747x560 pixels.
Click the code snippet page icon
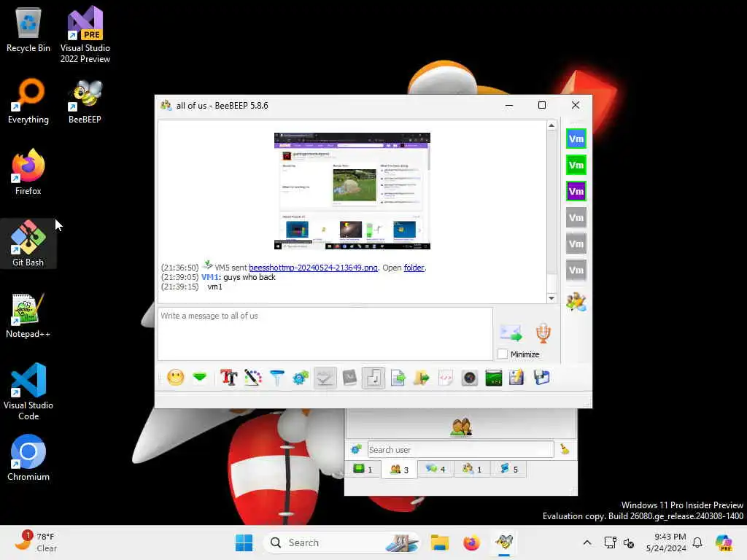(x=446, y=378)
